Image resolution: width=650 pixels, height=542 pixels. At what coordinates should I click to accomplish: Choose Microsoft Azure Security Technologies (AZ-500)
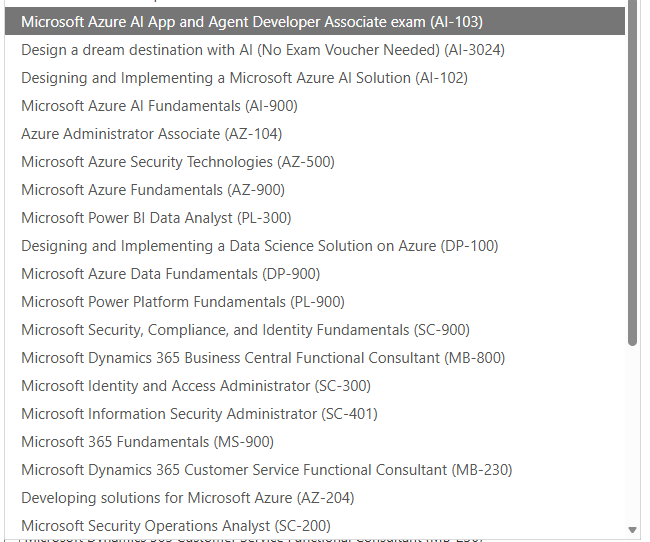(x=315, y=162)
